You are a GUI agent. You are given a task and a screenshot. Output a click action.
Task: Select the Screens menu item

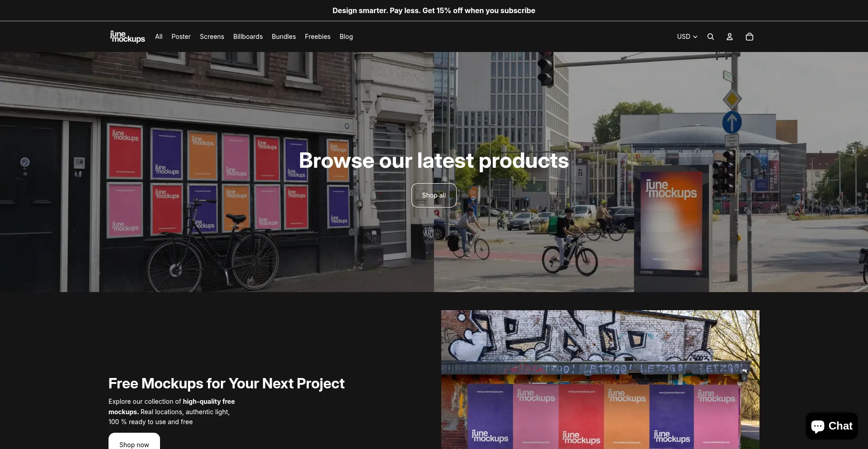tap(212, 37)
